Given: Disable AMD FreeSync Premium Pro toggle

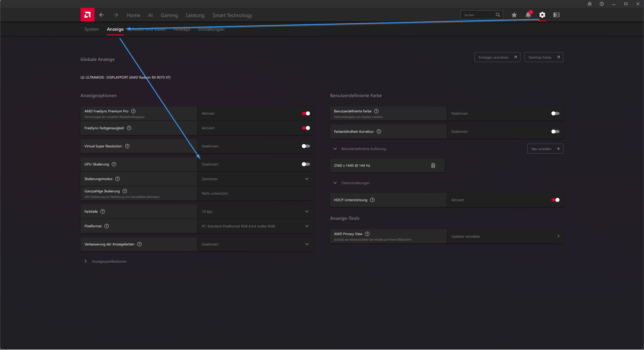Looking at the screenshot, I should (x=306, y=113).
